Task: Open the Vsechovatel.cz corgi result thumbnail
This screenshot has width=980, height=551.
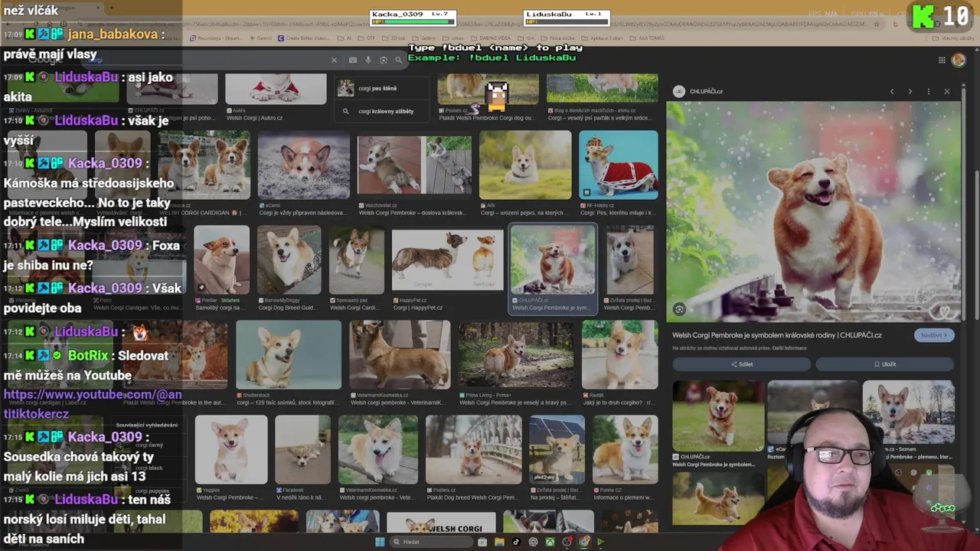Action: (414, 165)
